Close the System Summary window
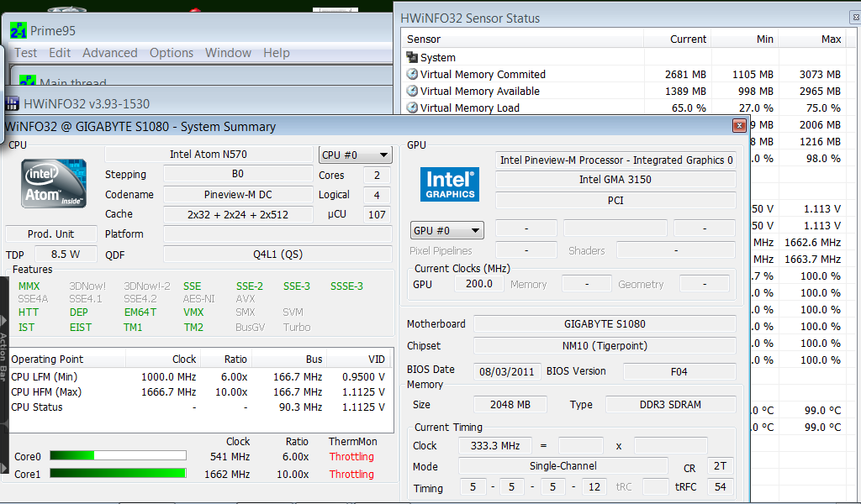Viewport: 861px width, 504px height. [739, 126]
